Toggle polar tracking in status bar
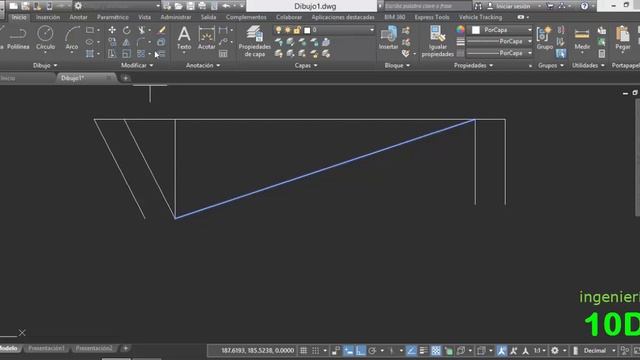Image resolution: width=640 pixels, height=360 pixels. click(x=372, y=351)
